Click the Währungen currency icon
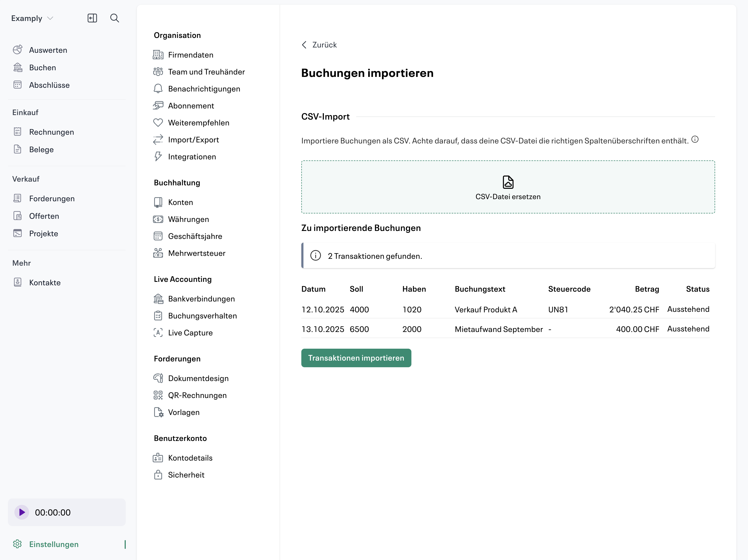Screen dimensions: 748x560 [x=158, y=219]
